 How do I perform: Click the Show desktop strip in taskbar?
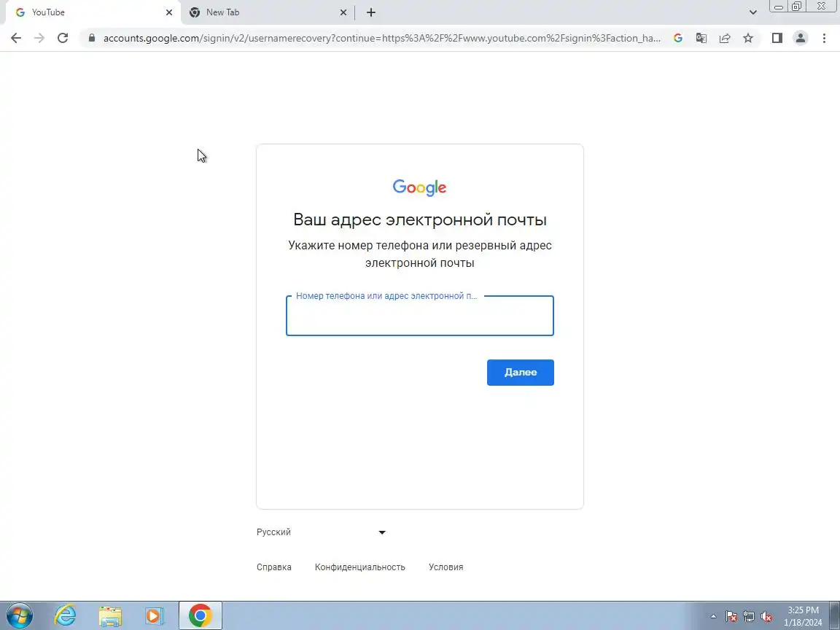coord(835,615)
